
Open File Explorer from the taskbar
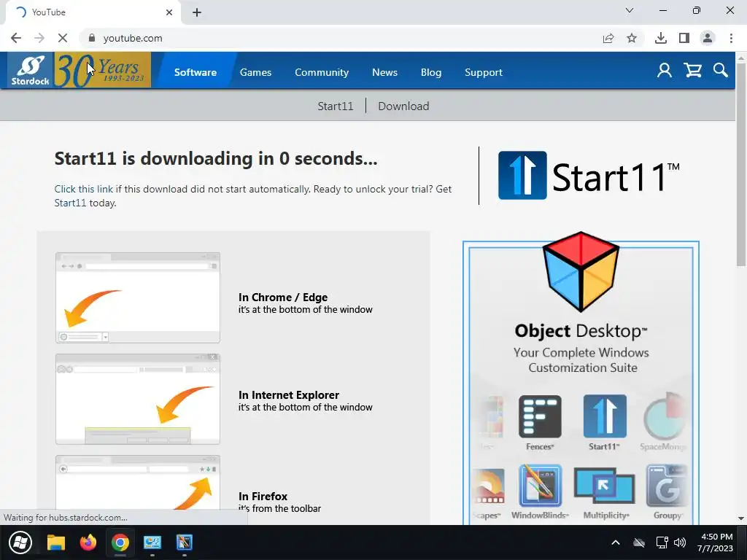pyautogui.click(x=55, y=542)
